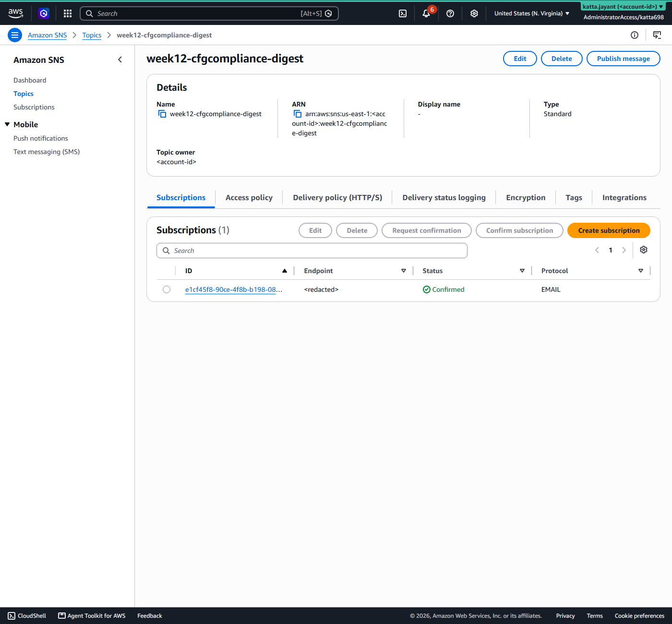The image size is (672, 624).
Task: Open the info panel icon
Action: (635, 35)
